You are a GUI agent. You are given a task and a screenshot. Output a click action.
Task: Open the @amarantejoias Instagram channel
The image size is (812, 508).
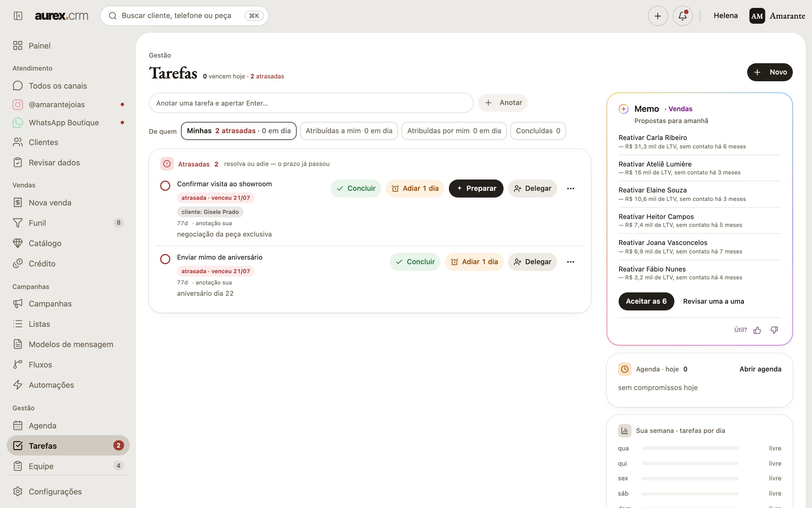tap(68, 104)
